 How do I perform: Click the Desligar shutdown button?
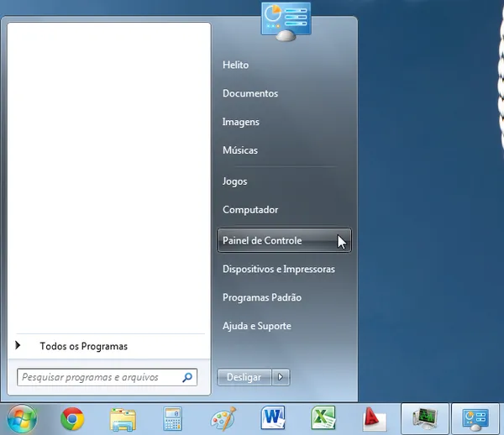[244, 377]
